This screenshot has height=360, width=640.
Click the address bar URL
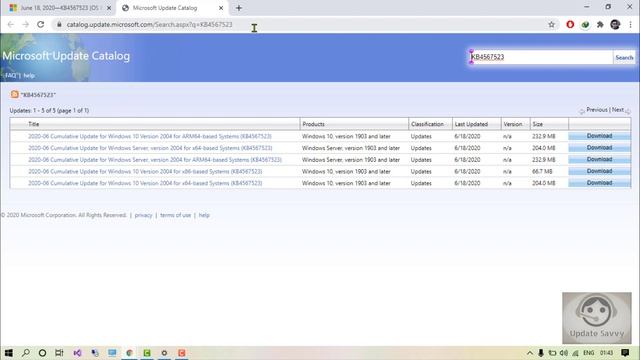149,24
